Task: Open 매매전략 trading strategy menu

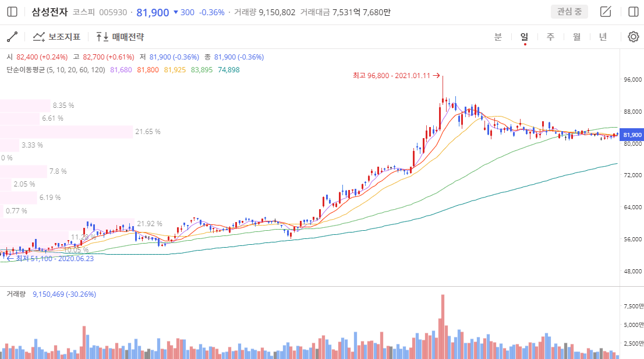Action: (x=120, y=37)
